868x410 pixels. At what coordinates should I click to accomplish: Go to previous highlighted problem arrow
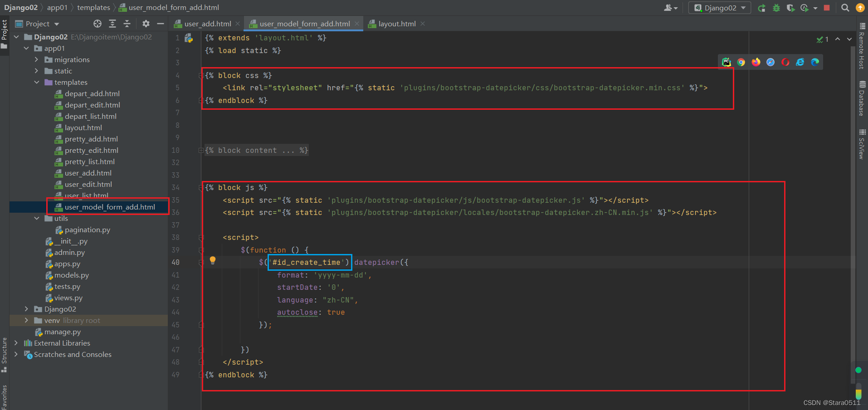click(x=838, y=39)
